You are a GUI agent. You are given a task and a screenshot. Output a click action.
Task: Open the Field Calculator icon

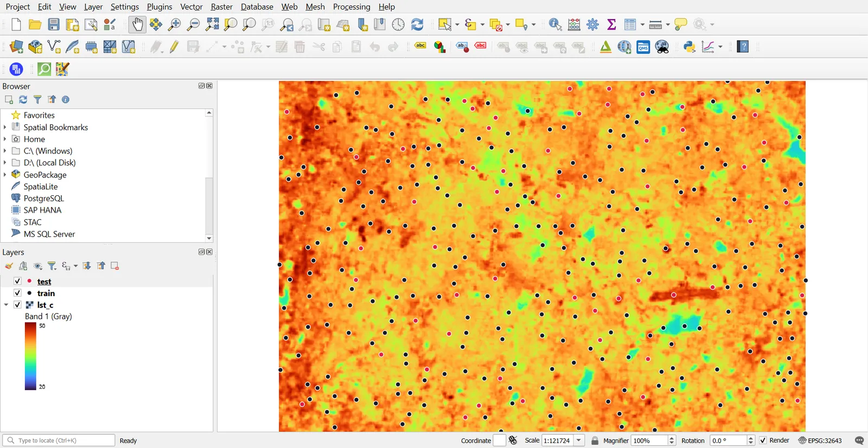575,24
